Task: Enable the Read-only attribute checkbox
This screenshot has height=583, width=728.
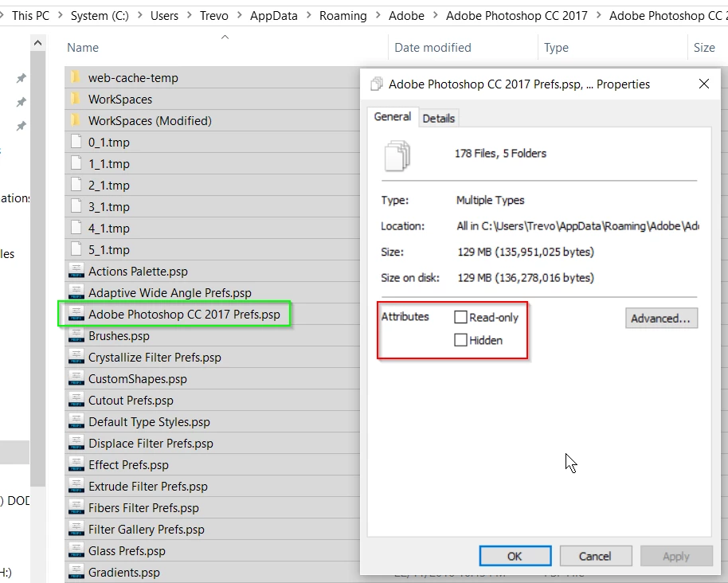Action: coord(460,317)
